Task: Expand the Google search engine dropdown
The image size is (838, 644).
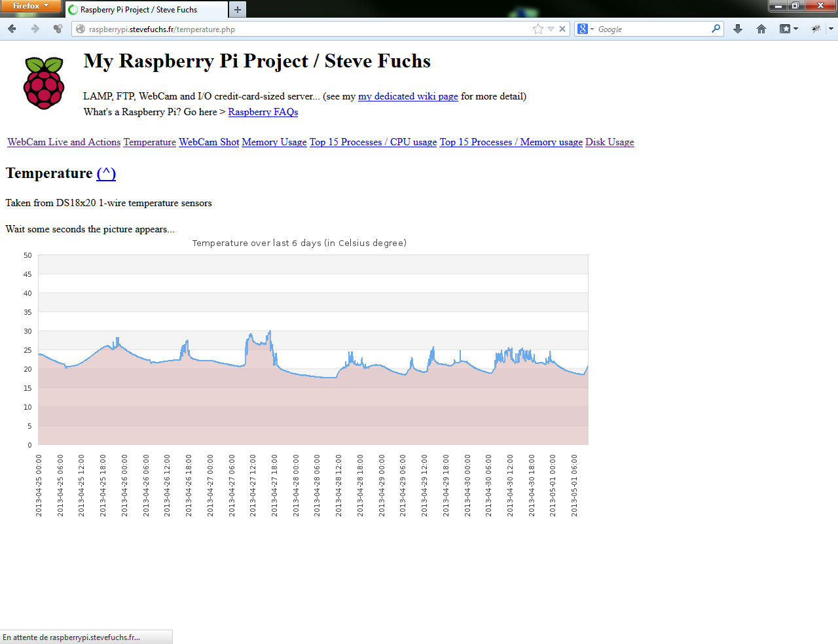Action: pyautogui.click(x=585, y=29)
